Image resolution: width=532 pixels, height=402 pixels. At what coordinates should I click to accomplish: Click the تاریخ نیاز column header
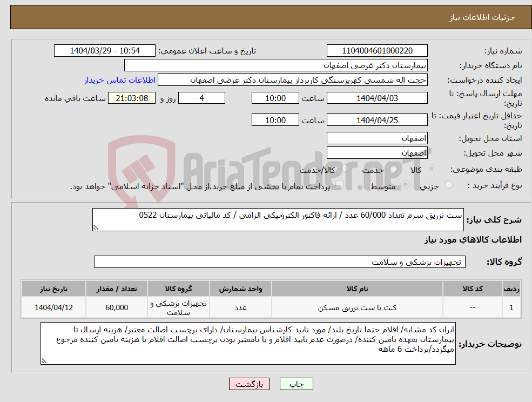click(x=53, y=289)
